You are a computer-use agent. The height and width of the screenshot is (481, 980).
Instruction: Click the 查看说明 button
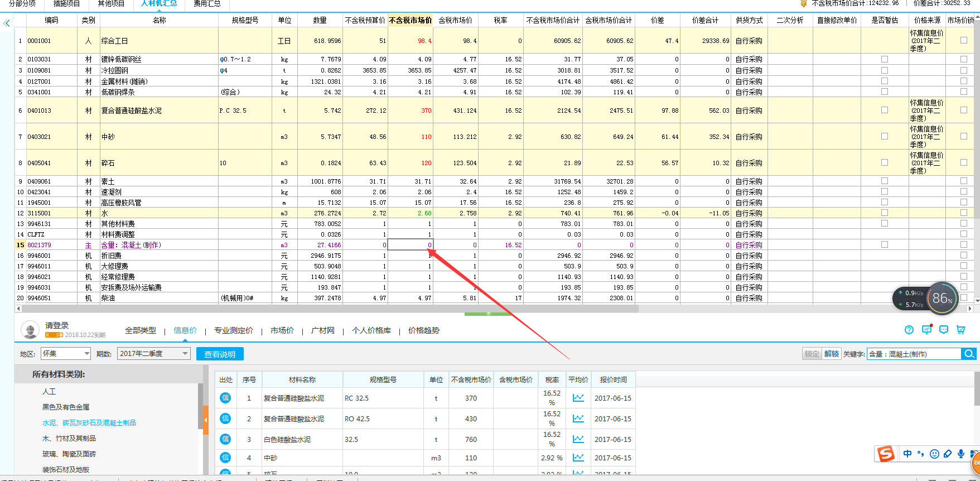pyautogui.click(x=220, y=354)
